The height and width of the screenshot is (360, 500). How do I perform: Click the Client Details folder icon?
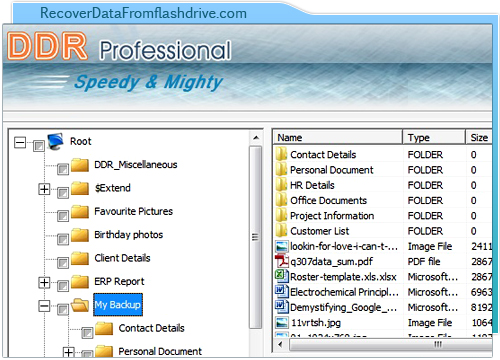pyautogui.click(x=80, y=258)
